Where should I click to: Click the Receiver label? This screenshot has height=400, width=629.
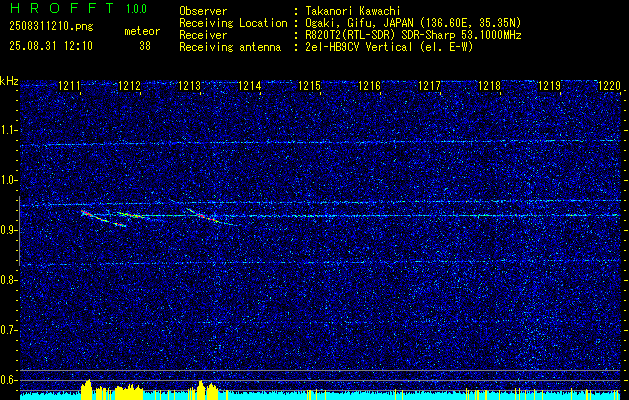click(x=203, y=35)
